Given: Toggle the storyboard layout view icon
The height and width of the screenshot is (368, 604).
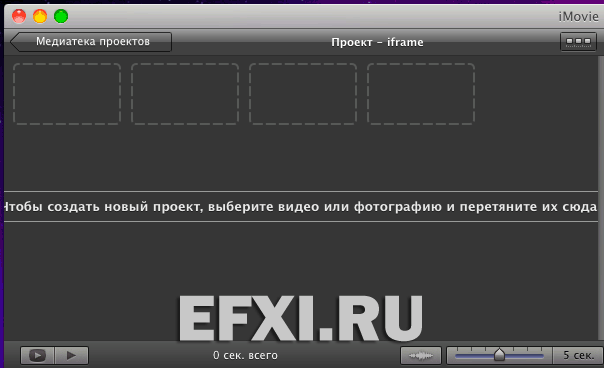Looking at the screenshot, I should pyautogui.click(x=578, y=42).
